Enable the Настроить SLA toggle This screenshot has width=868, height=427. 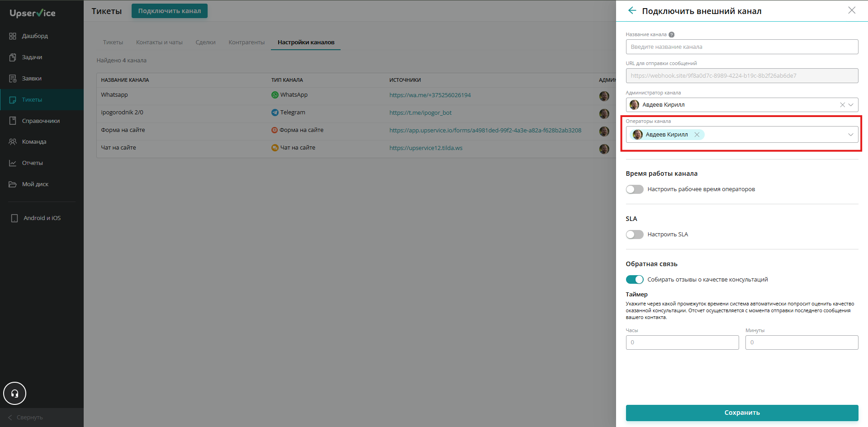pyautogui.click(x=635, y=235)
